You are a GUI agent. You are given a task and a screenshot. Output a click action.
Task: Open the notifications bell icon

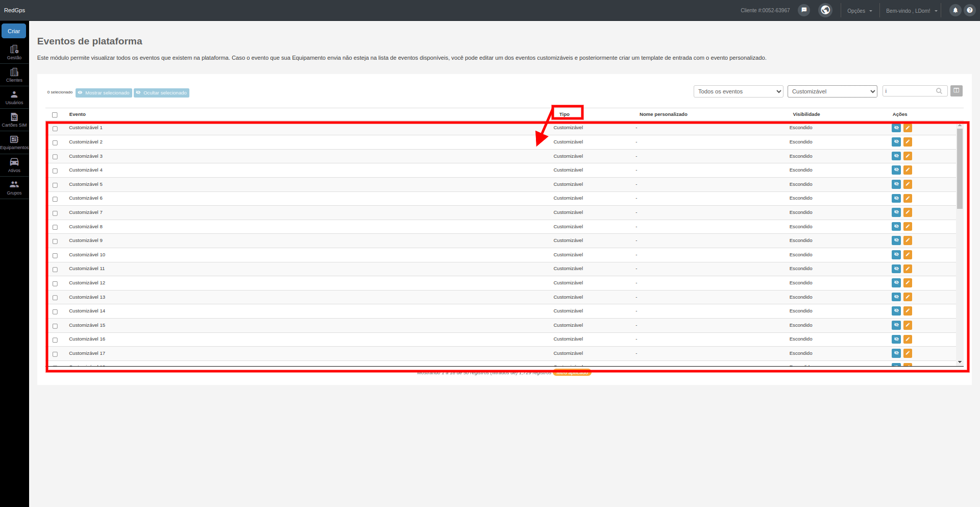(x=955, y=10)
